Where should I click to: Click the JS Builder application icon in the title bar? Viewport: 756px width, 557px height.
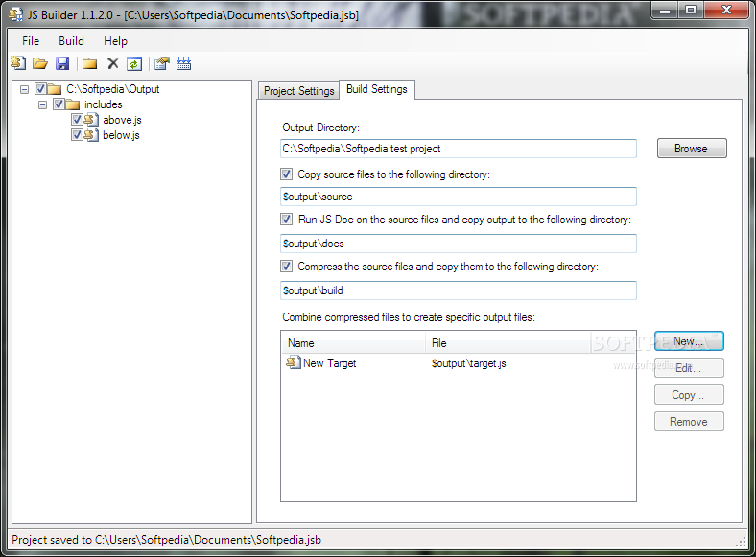click(x=15, y=15)
